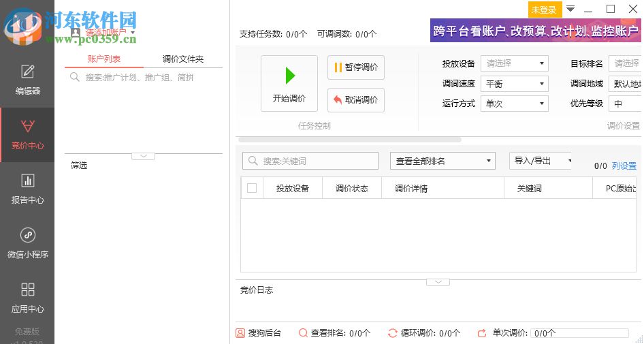Image resolution: width=644 pixels, height=344 pixels.
Task: Open the 调词地域 默认地域 dropdown
Action: click(x=625, y=84)
